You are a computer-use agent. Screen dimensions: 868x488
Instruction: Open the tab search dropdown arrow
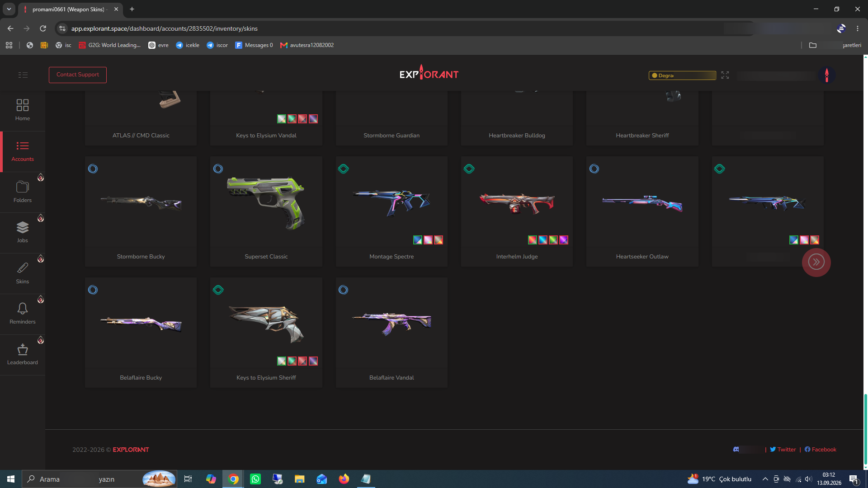click(9, 9)
